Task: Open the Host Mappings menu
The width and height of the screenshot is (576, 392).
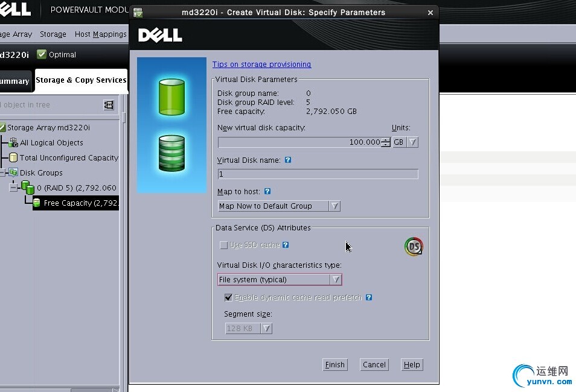Action: (100, 34)
